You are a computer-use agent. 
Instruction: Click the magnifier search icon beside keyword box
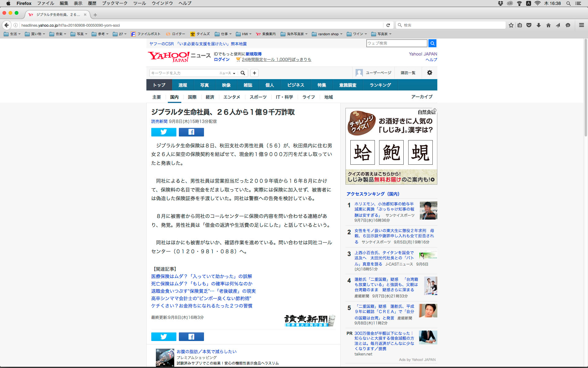[243, 73]
